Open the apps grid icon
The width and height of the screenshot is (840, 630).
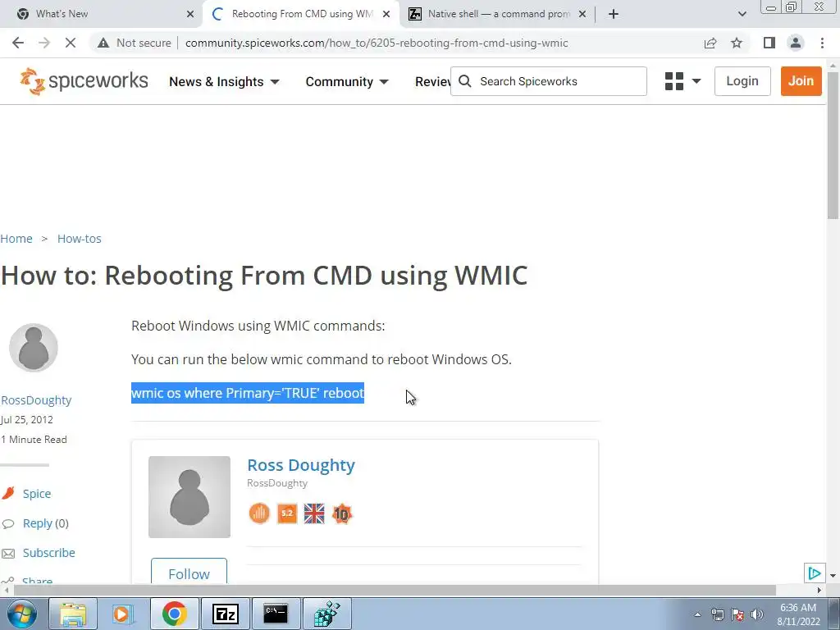pyautogui.click(x=674, y=81)
